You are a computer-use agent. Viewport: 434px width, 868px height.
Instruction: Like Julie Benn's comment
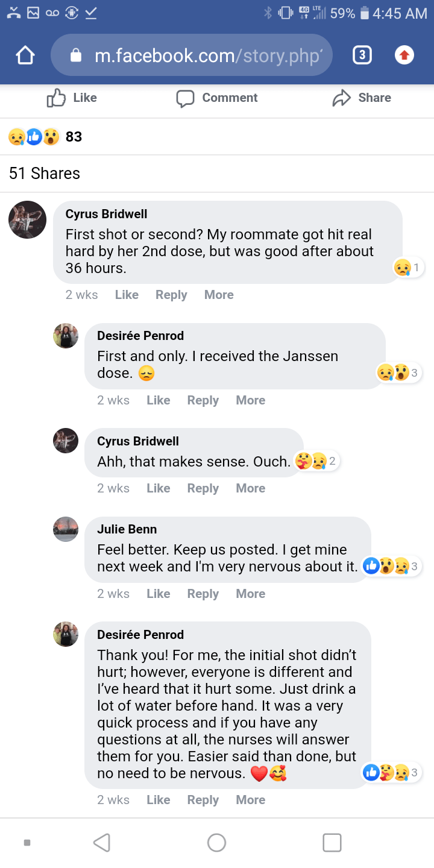click(158, 594)
